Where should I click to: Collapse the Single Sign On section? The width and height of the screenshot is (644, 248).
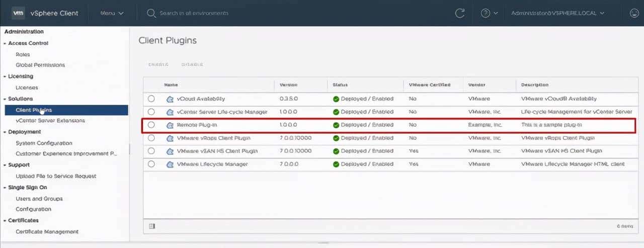pos(5,188)
